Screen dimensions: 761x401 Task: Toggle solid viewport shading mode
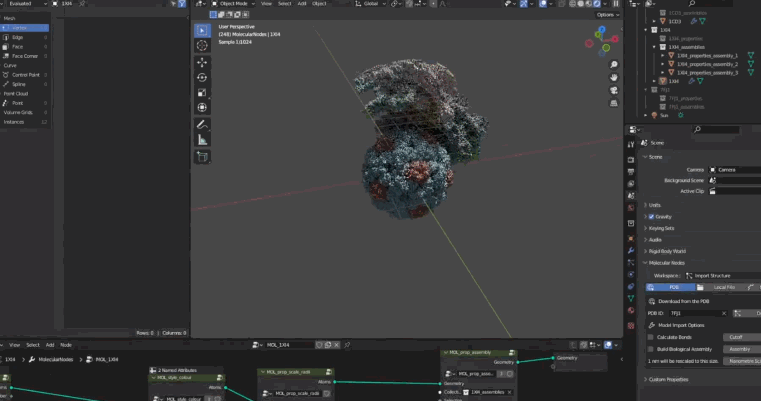tap(581, 4)
